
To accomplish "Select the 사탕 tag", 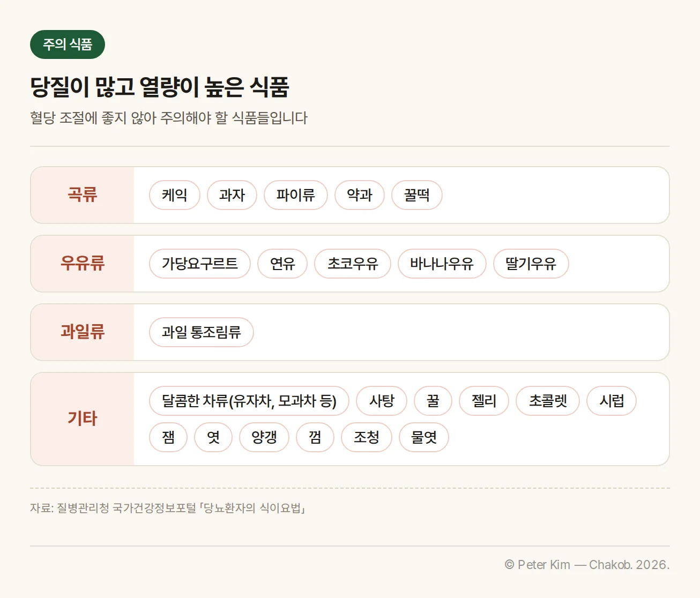I will (382, 401).
